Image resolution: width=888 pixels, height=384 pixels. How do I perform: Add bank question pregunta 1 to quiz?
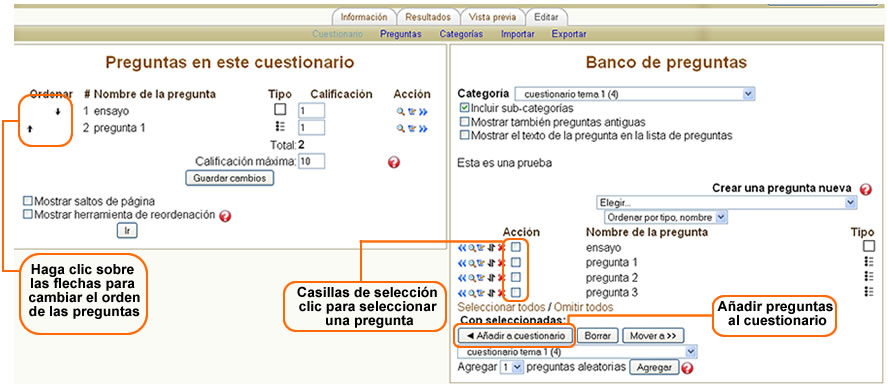pyautogui.click(x=462, y=263)
